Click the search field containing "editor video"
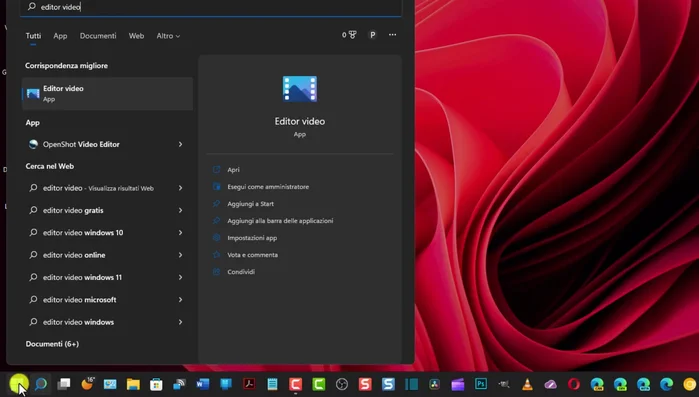The height and width of the screenshot is (397, 699). [210, 7]
